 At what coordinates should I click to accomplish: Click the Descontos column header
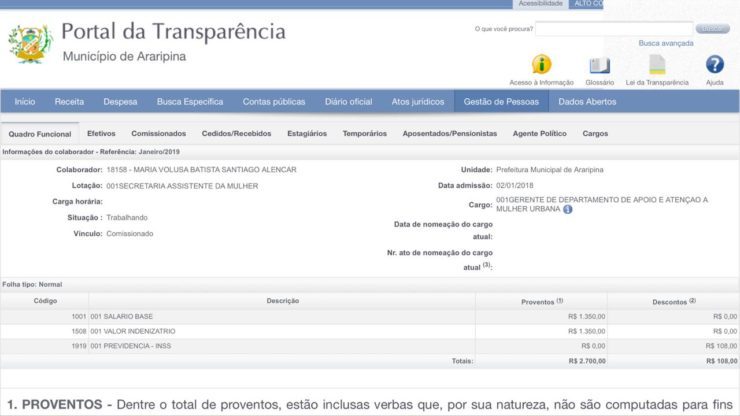pos(674,301)
